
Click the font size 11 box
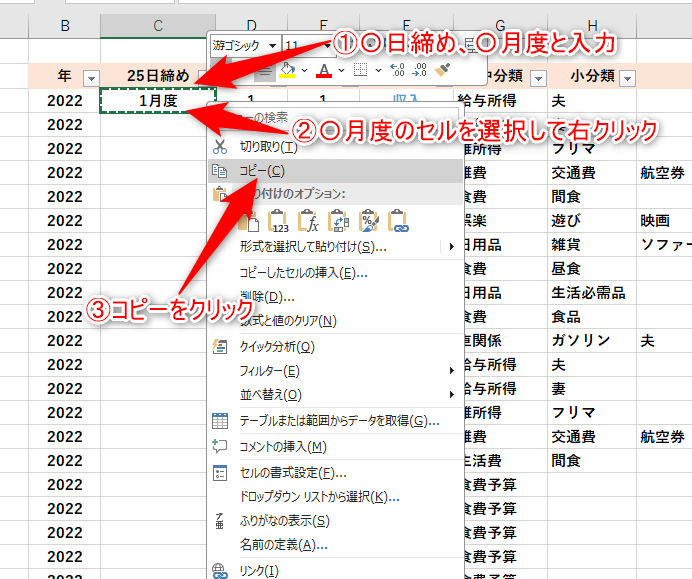(307, 45)
